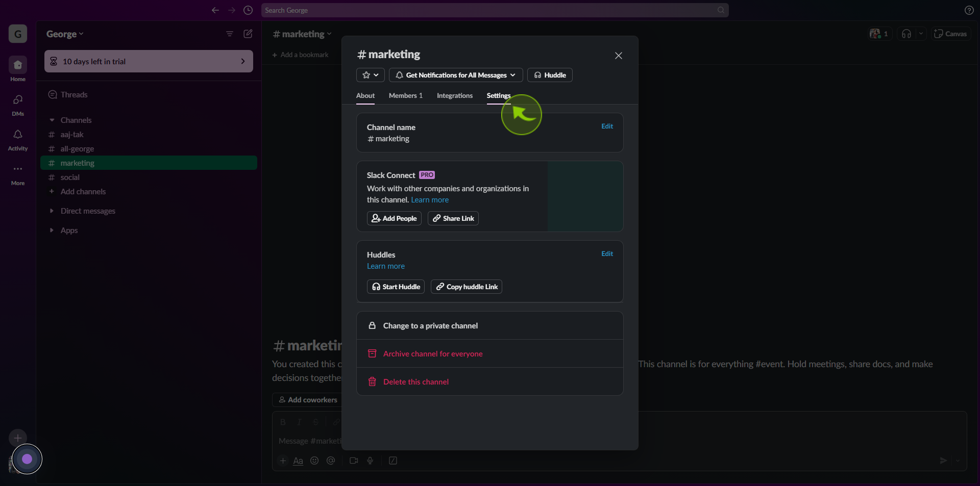
Task: Click the Add coworkers button
Action: 308,400
